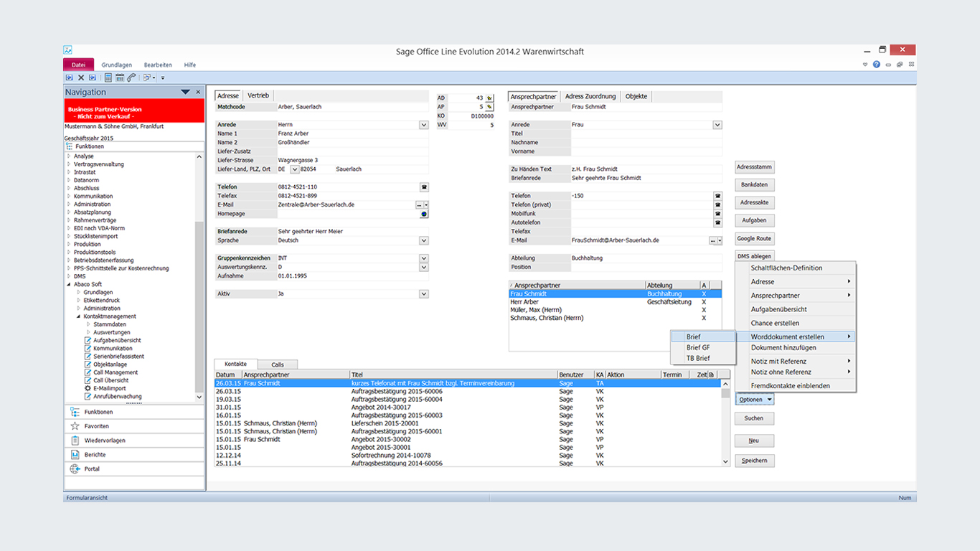Click the heart favorites icon at top right

pos(865,65)
